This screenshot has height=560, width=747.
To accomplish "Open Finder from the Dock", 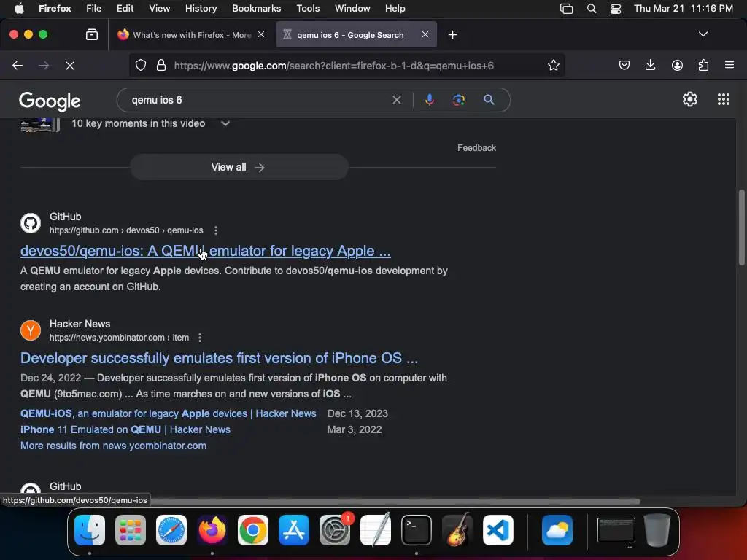I will [x=90, y=530].
